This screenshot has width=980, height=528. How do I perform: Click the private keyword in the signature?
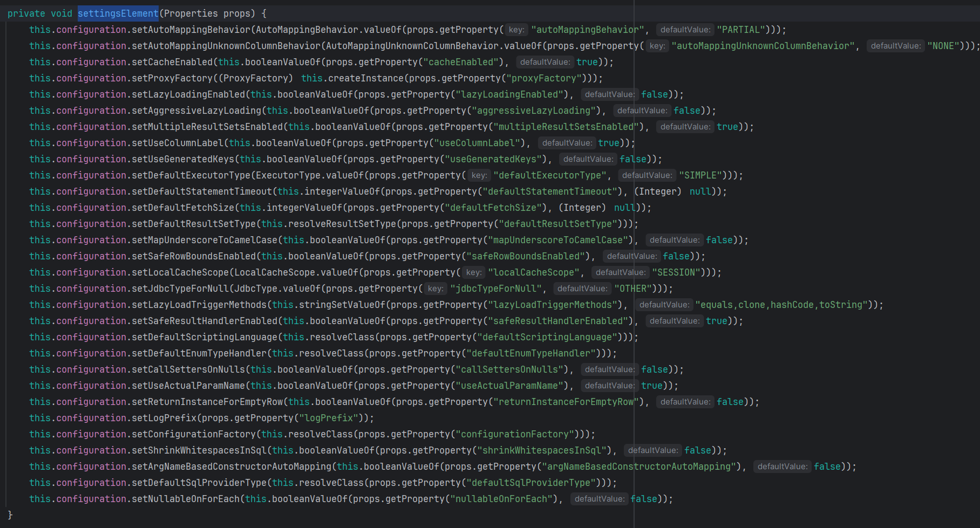pos(26,13)
